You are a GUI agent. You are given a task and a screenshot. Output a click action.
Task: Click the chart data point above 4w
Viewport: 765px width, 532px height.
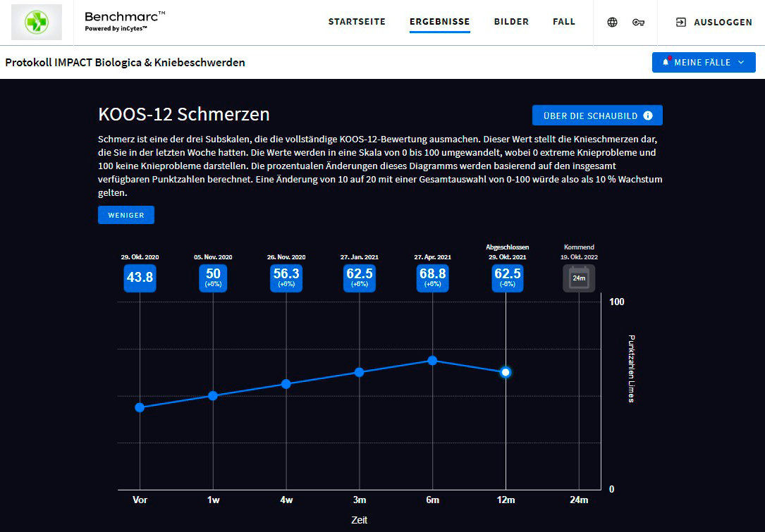[286, 384]
